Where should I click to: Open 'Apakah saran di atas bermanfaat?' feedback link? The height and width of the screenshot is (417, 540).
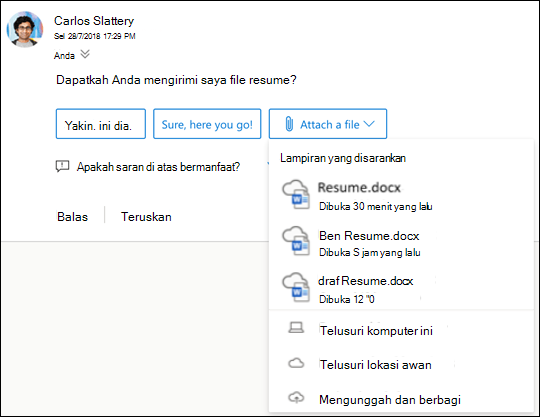click(x=158, y=167)
